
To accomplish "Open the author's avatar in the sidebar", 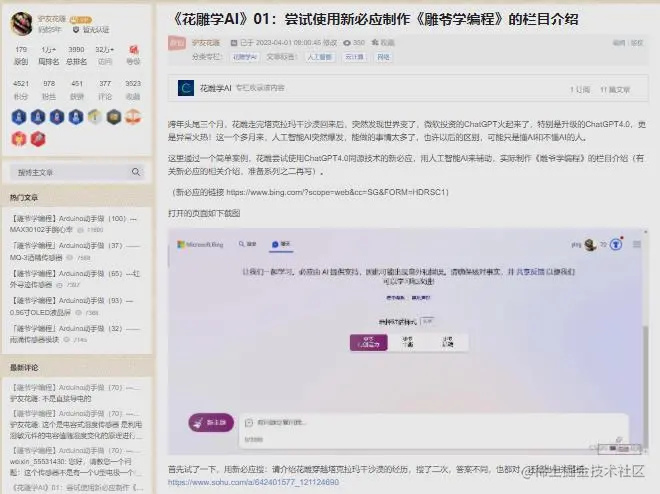I will 21,23.
